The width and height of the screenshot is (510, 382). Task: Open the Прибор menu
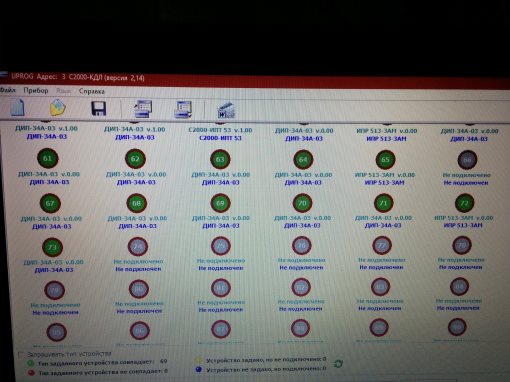(36, 90)
